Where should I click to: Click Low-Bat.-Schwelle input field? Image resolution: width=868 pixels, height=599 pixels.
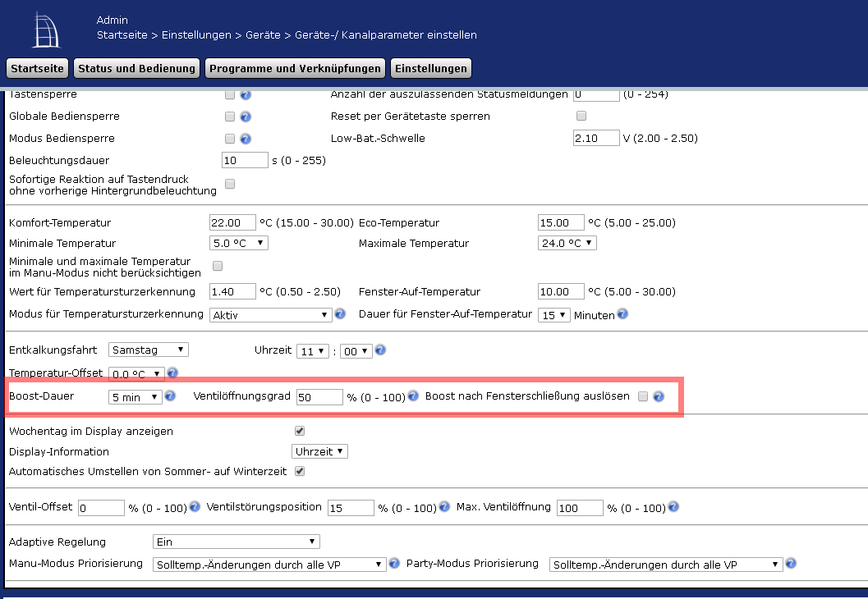click(596, 138)
